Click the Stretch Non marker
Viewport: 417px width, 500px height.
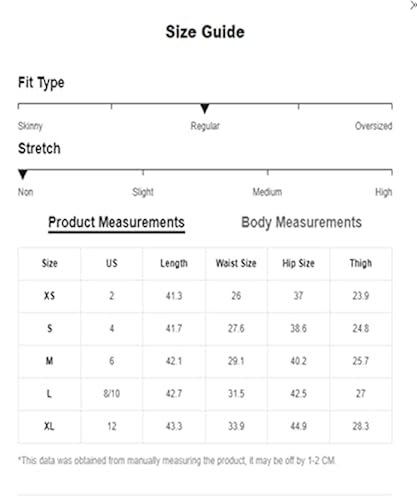pyautogui.click(x=23, y=174)
